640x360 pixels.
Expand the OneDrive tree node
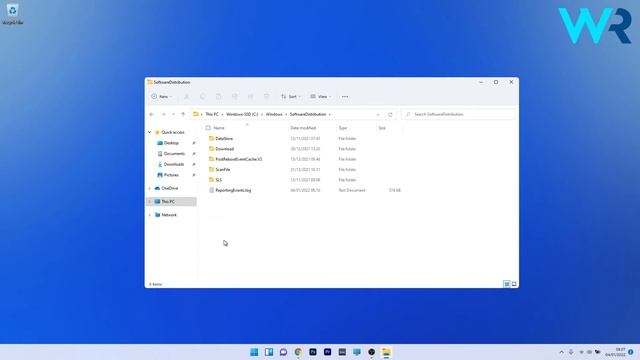[x=150, y=189]
